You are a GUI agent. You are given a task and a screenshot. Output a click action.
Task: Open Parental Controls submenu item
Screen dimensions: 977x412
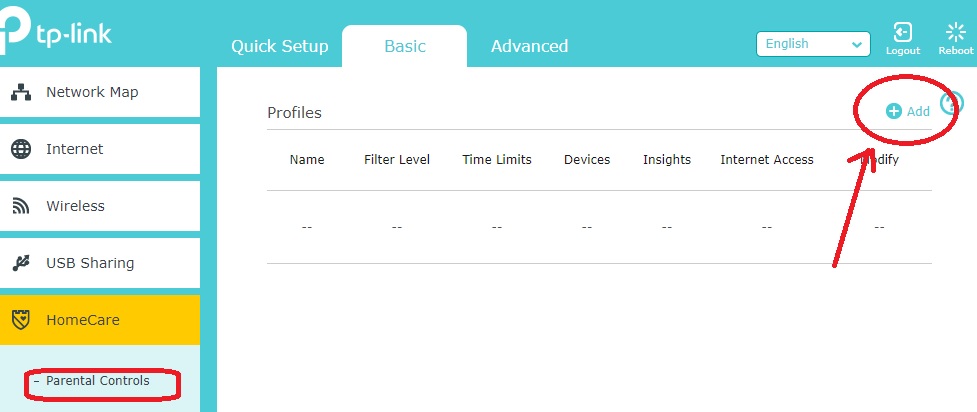click(97, 381)
